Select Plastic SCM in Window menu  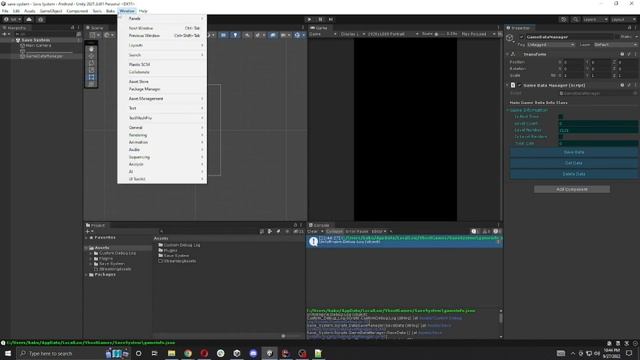click(162, 64)
